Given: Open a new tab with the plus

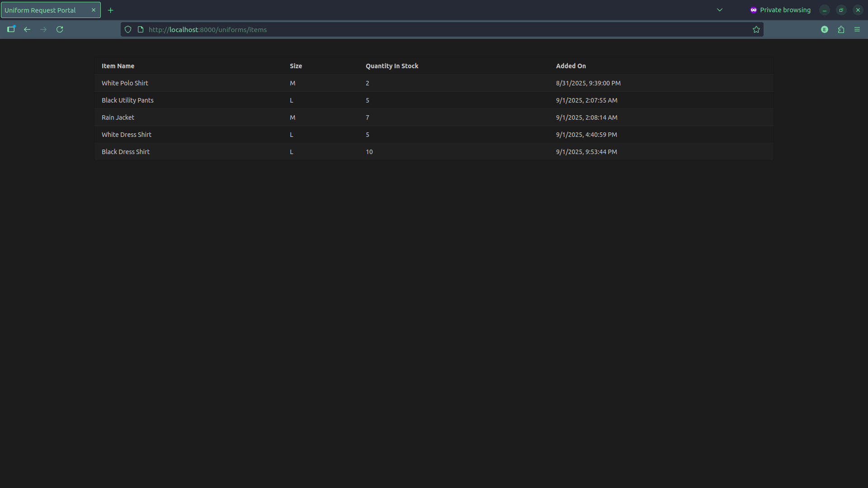Looking at the screenshot, I should pyautogui.click(x=110, y=9).
